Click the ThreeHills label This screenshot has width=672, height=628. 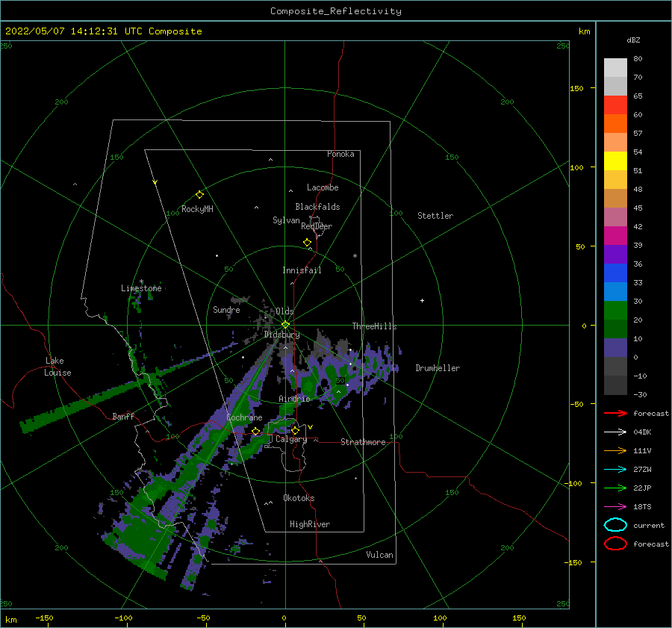point(374,326)
